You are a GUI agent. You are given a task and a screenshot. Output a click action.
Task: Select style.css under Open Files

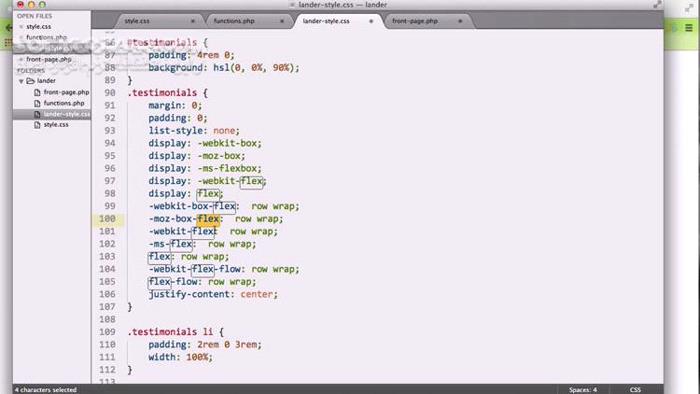click(38, 27)
